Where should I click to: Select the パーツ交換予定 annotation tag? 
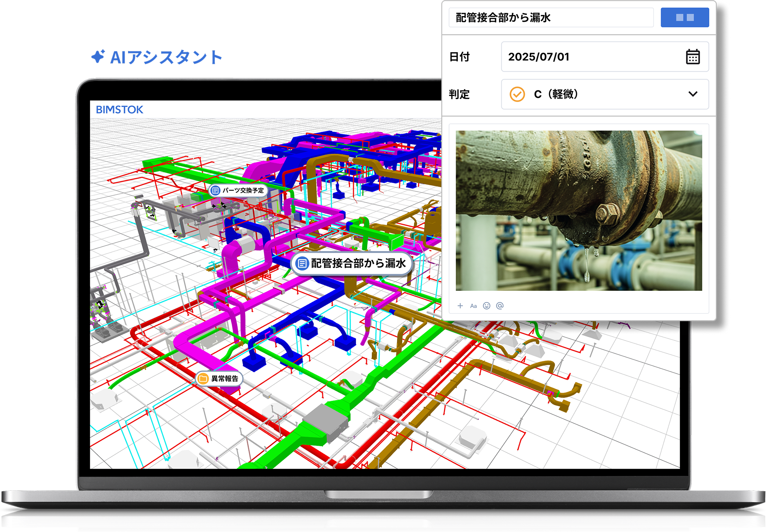pyautogui.click(x=238, y=191)
